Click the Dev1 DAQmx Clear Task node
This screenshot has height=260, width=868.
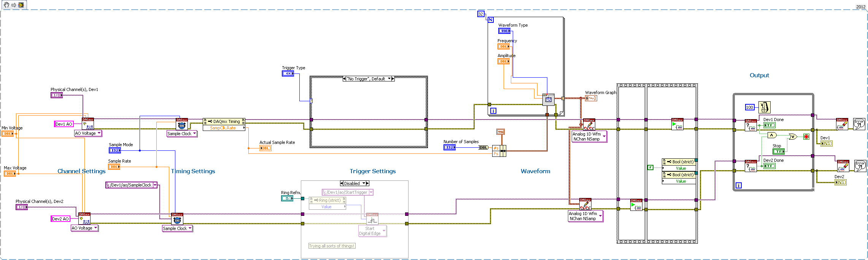coord(842,124)
